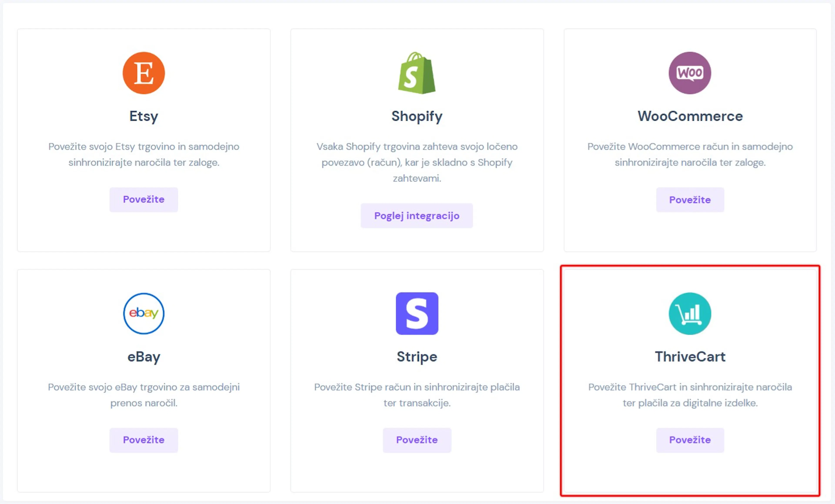Open Poglej integracijo for Shopify
This screenshot has height=504, width=835.
coord(417,216)
